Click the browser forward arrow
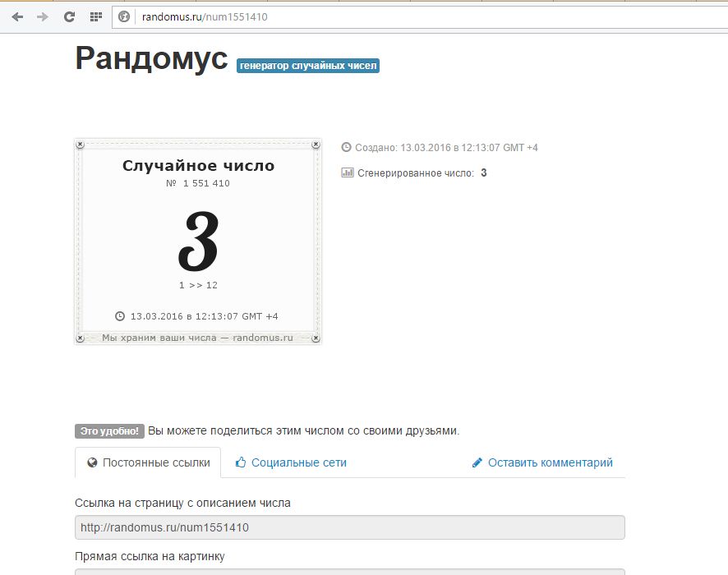Screen dimensions: 728x575 [43, 16]
